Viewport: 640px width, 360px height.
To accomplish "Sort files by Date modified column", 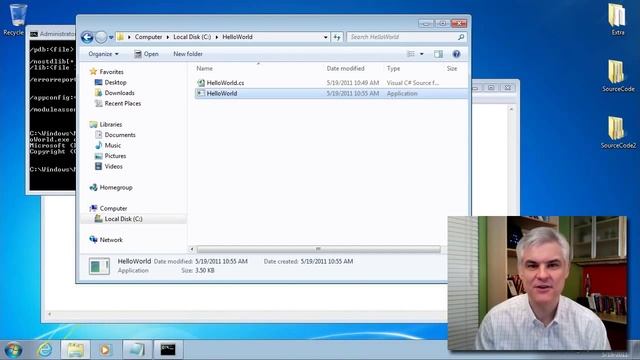I will pyautogui.click(x=345, y=69).
